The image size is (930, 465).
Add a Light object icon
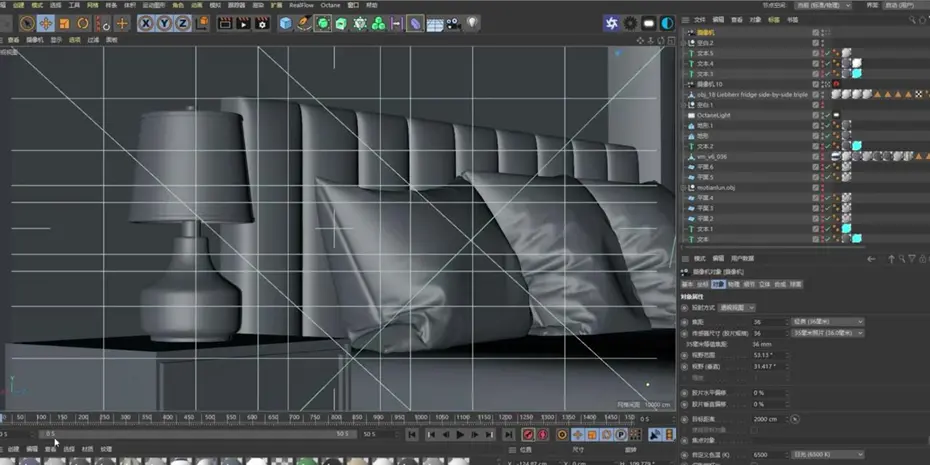472,24
